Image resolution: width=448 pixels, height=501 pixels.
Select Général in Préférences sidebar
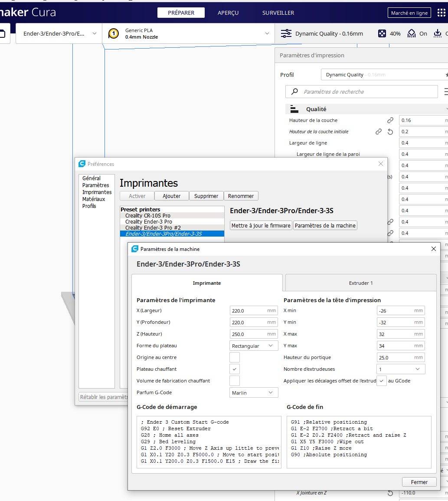(92, 178)
